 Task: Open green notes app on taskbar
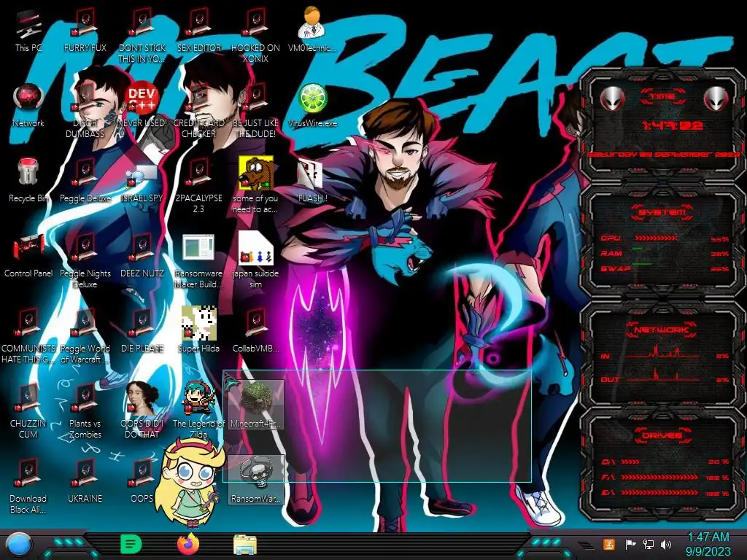pyautogui.click(x=131, y=544)
